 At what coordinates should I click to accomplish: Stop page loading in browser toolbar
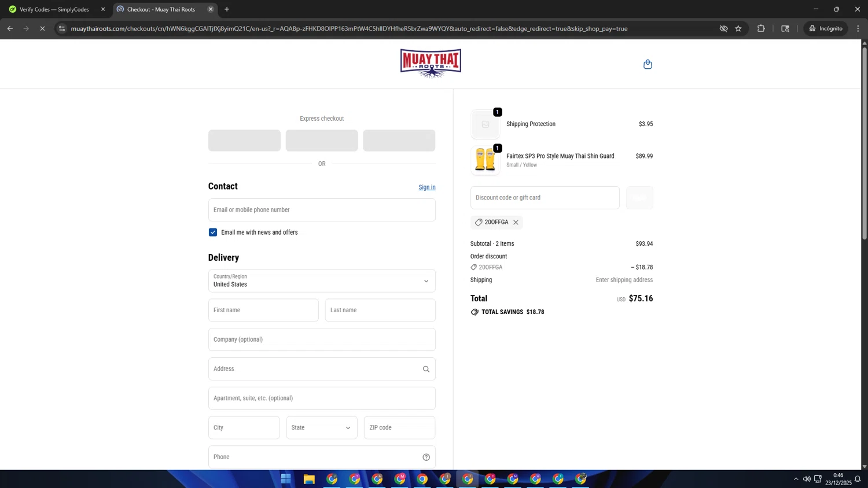[42, 28]
